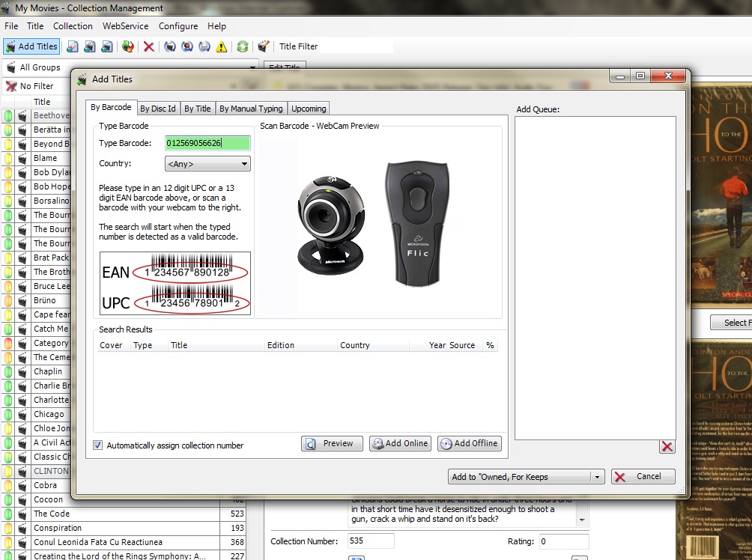Screen dimensions: 752x560
Task: Click the Preview button
Action: coord(332,444)
